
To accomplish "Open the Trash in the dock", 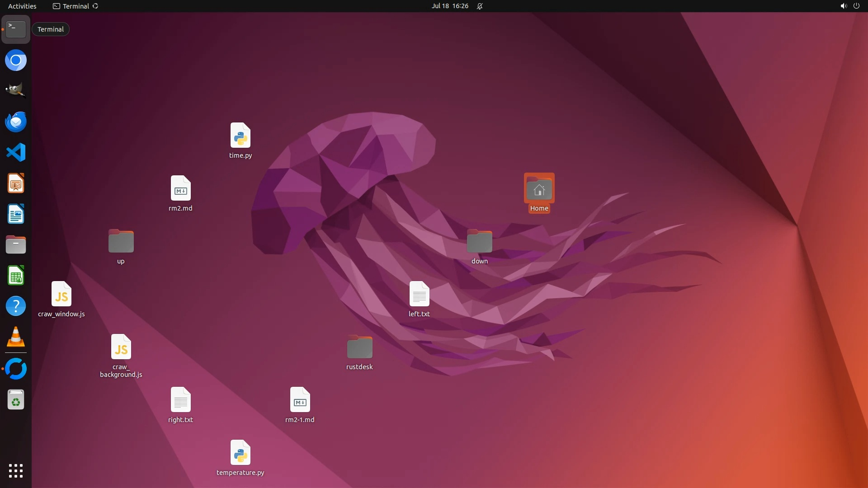I will point(16,400).
